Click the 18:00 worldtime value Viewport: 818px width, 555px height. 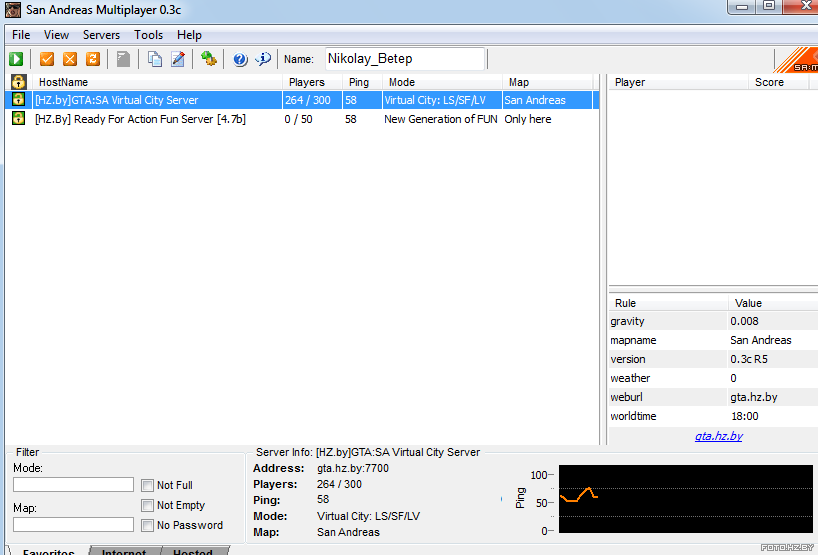pos(745,416)
